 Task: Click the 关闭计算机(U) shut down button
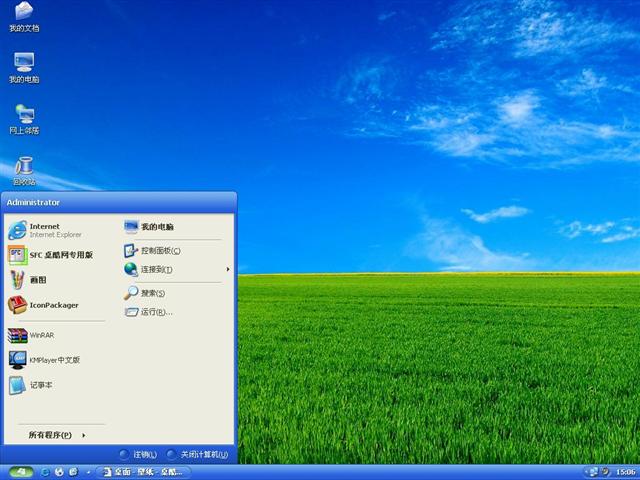[198, 454]
